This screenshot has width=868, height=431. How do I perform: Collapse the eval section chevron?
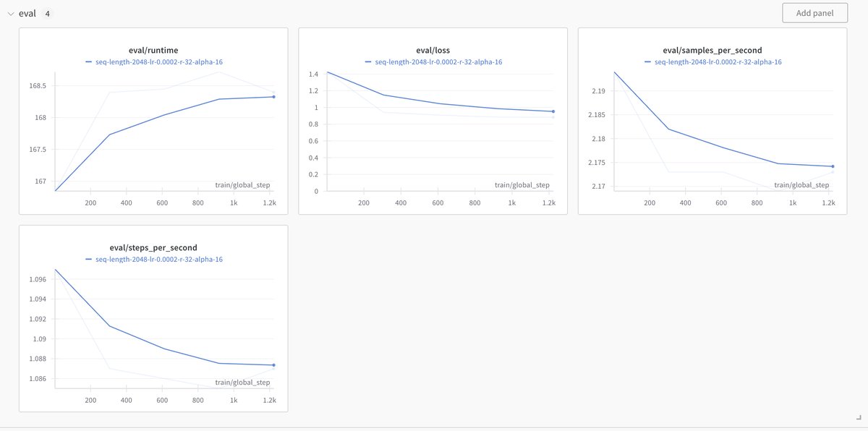click(11, 14)
